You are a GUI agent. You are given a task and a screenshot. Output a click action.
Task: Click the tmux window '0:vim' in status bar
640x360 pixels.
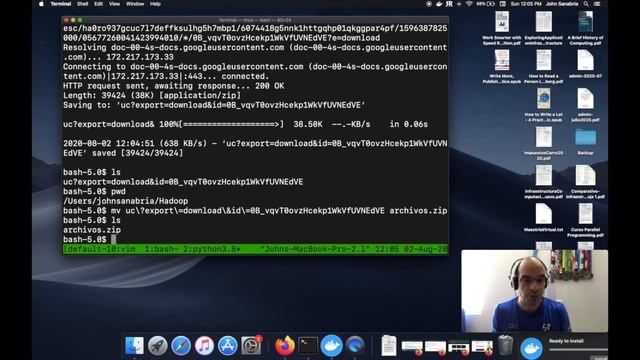[x=121, y=249]
